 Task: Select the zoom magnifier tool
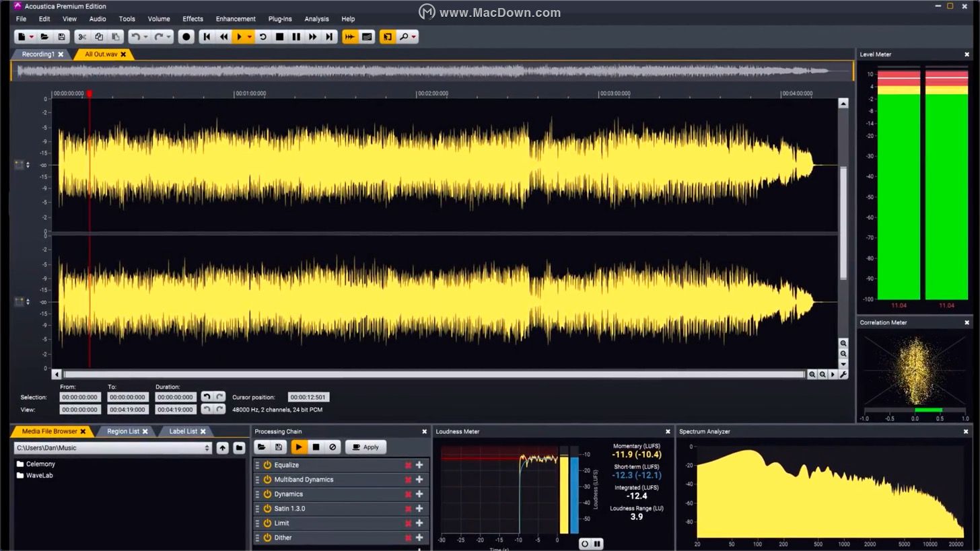[403, 37]
